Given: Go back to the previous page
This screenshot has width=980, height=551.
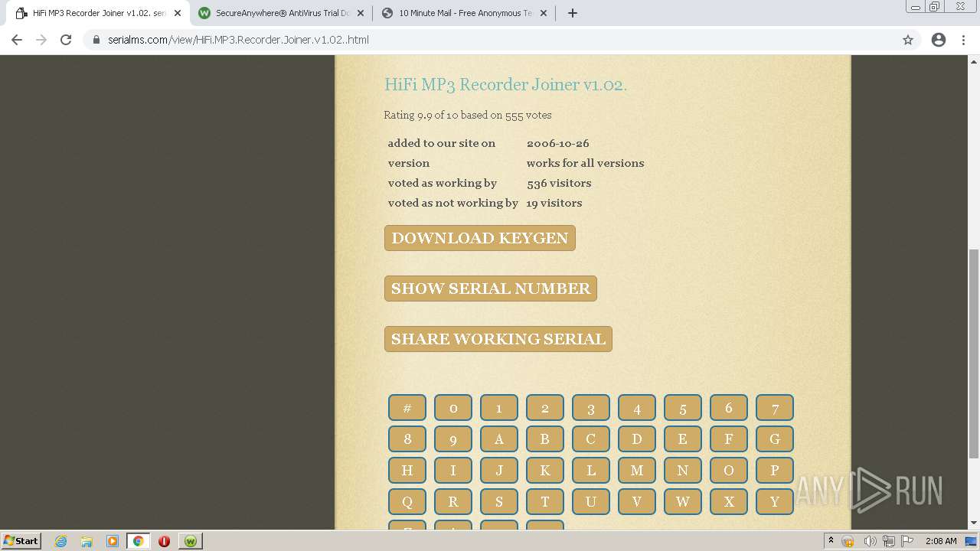Looking at the screenshot, I should click(x=17, y=40).
